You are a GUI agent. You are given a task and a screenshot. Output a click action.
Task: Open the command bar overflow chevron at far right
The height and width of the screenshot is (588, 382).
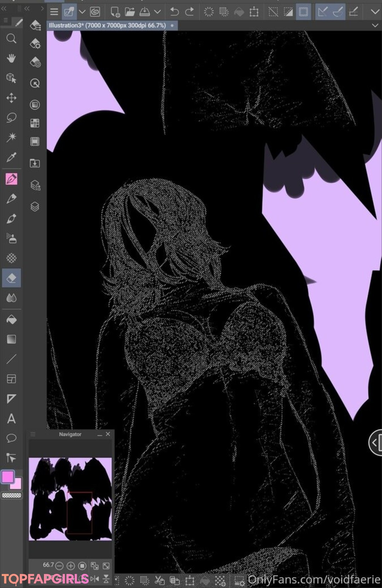click(375, 12)
